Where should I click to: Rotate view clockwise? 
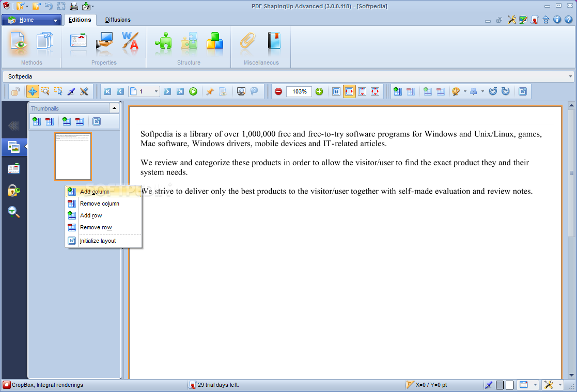tap(506, 91)
